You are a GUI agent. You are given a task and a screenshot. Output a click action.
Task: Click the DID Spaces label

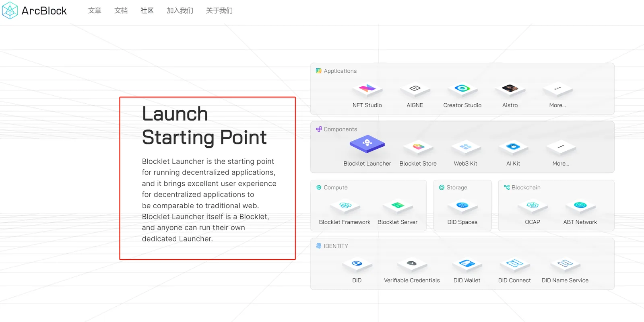[462, 222]
